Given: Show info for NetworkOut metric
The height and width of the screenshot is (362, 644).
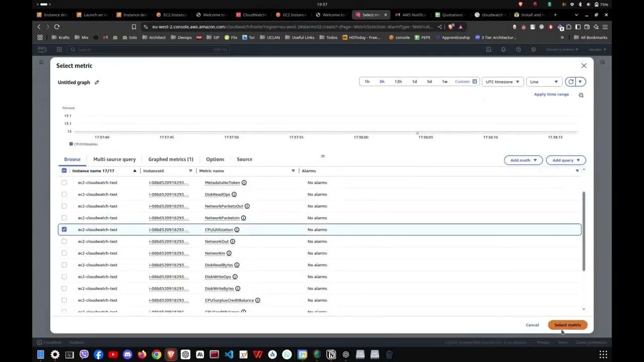Looking at the screenshot, I should pos(232,241).
